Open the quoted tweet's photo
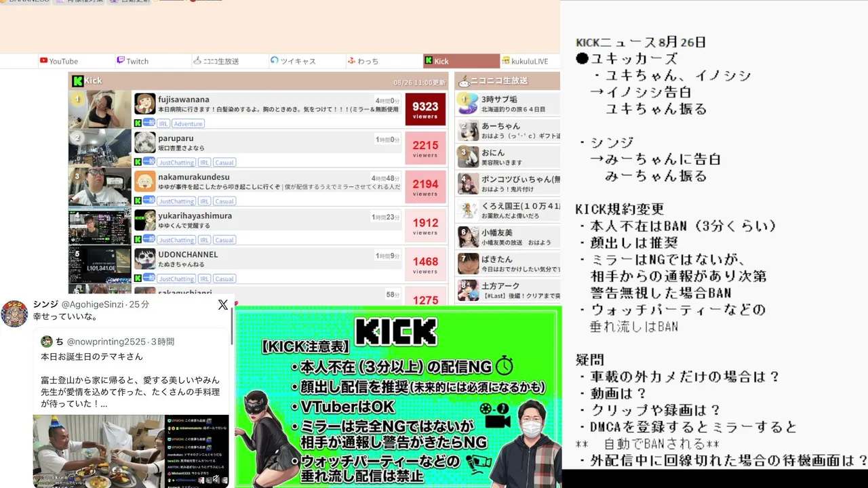868x488 pixels. pyautogui.click(x=131, y=451)
